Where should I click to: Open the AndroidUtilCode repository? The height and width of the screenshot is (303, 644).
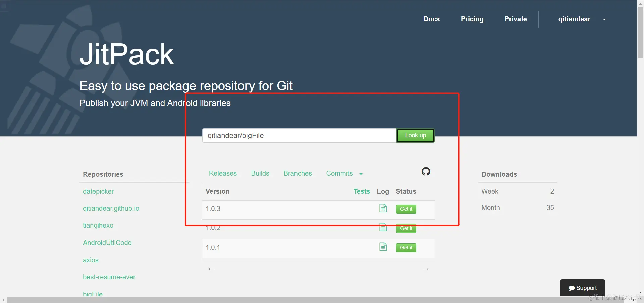[107, 243]
